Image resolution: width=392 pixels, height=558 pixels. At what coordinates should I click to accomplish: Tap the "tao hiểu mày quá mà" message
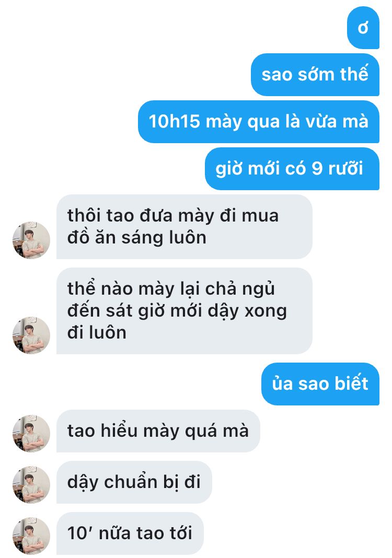[158, 431]
